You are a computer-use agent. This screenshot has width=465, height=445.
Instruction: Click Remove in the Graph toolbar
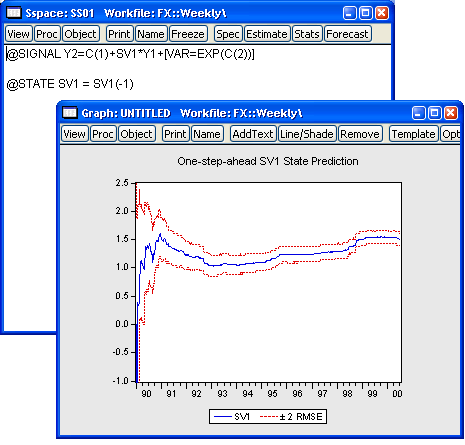tap(360, 134)
